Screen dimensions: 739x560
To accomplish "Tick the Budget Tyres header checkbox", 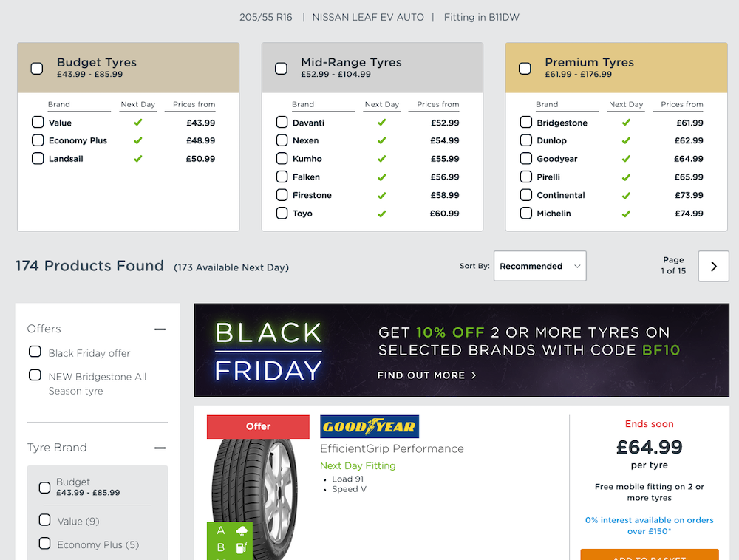I will pos(37,68).
